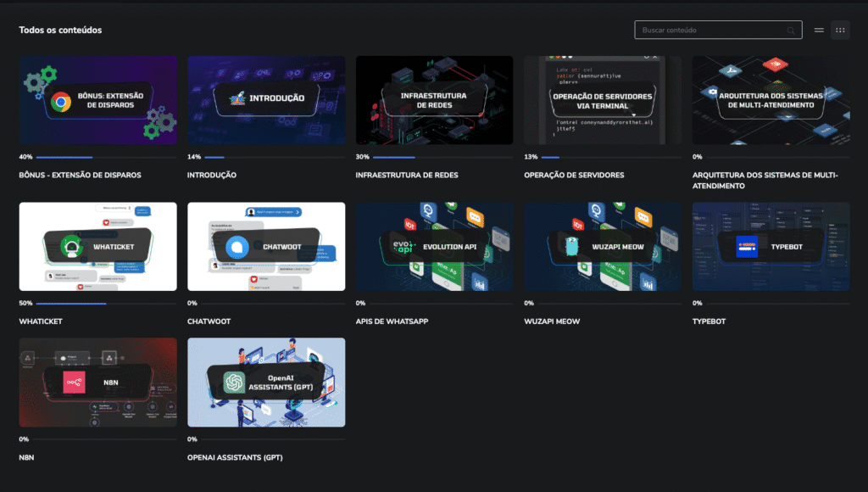Click the N8N red node icon
868x492 pixels.
tap(75, 383)
